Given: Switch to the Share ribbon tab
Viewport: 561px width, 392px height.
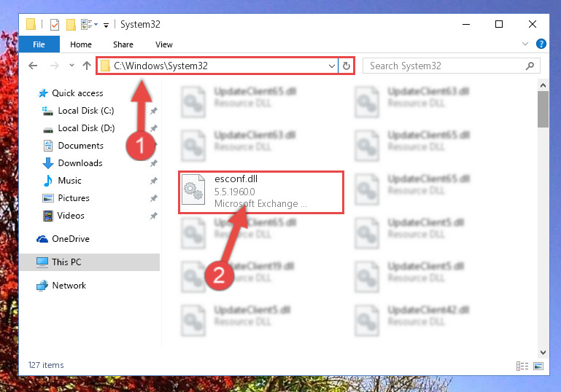Looking at the screenshot, I should (123, 44).
